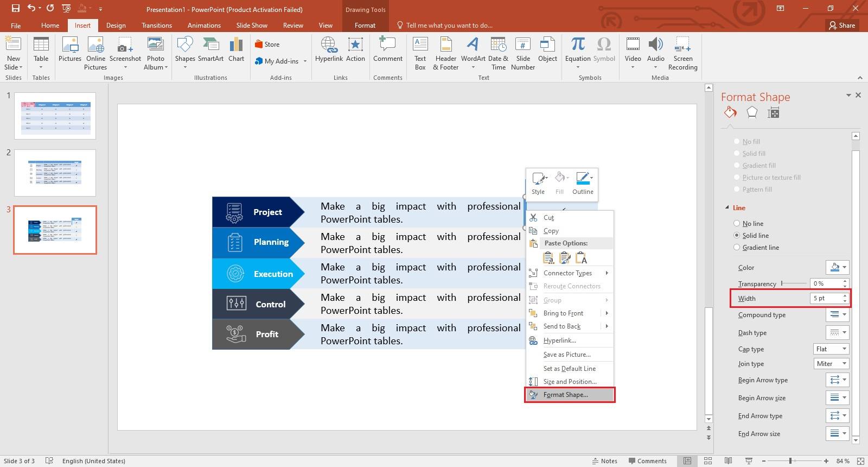
Task: Insert a Video
Action: click(x=633, y=54)
